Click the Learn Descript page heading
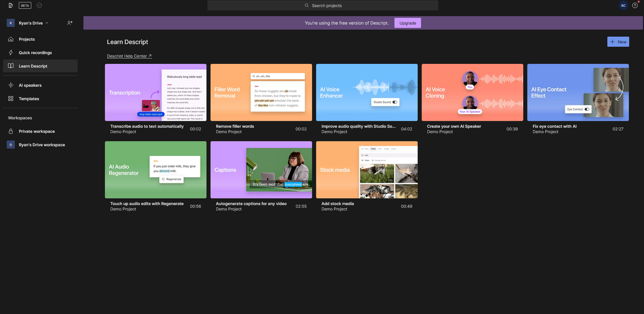Screen dimensions: 644x314 [127, 42]
